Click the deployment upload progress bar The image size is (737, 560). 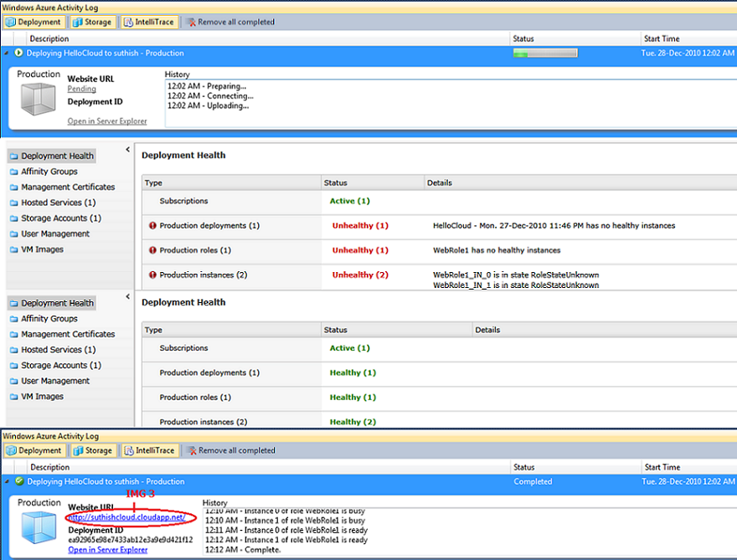[545, 53]
